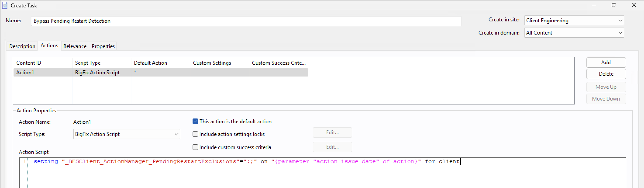The height and width of the screenshot is (188, 644).
Task: Click the Delete action button
Action: tap(606, 74)
